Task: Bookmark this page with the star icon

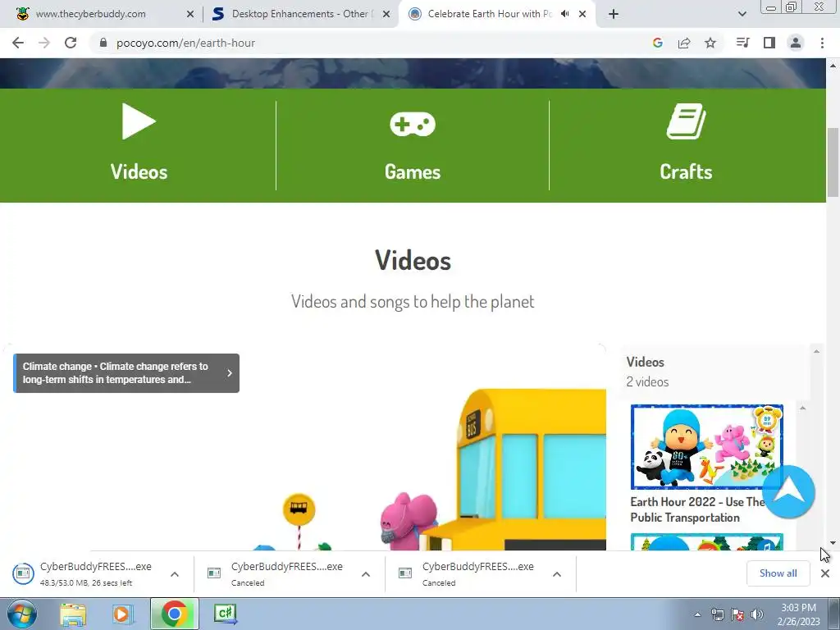Action: click(x=710, y=43)
